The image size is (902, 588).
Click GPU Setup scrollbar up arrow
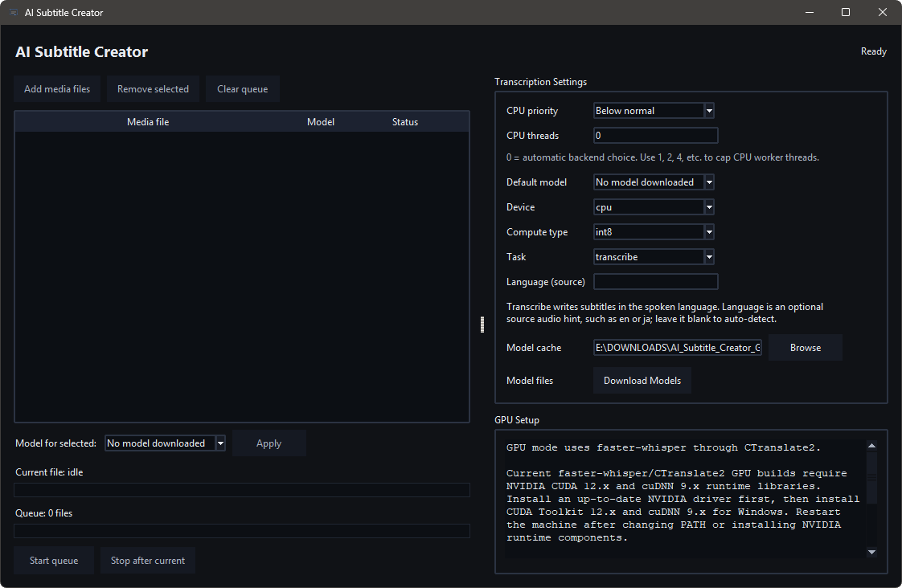(871, 446)
